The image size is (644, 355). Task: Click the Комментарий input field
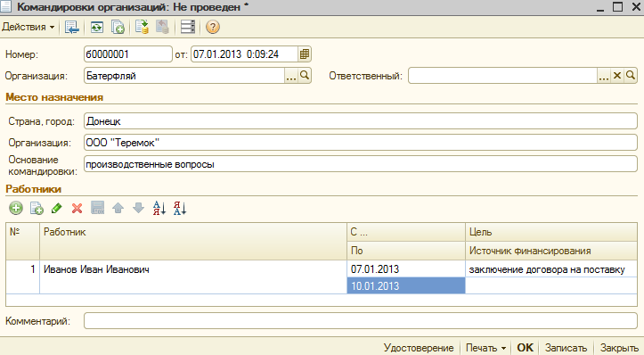(x=361, y=321)
